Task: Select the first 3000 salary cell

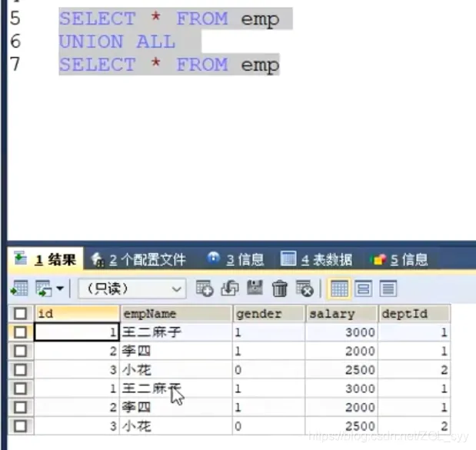Action: pyautogui.click(x=341, y=332)
